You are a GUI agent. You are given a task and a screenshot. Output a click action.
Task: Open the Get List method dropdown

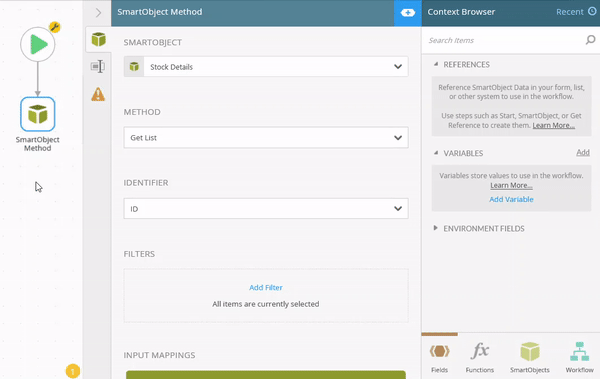(266, 137)
